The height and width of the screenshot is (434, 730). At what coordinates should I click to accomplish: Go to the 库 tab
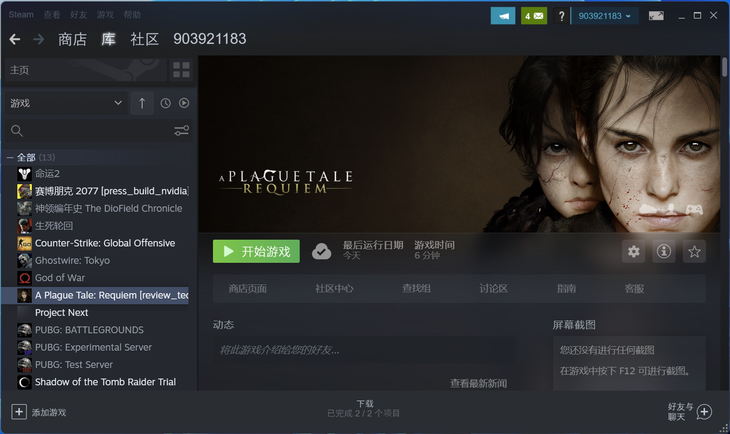pos(108,40)
